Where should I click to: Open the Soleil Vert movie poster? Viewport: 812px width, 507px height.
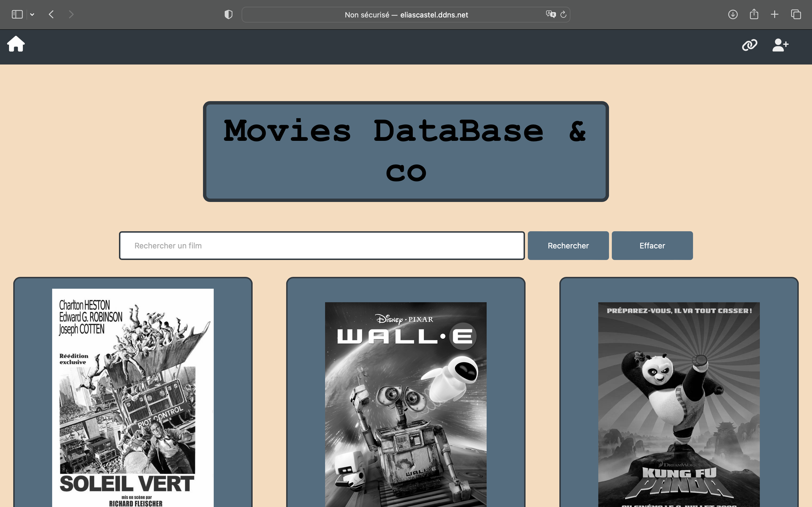(x=133, y=397)
